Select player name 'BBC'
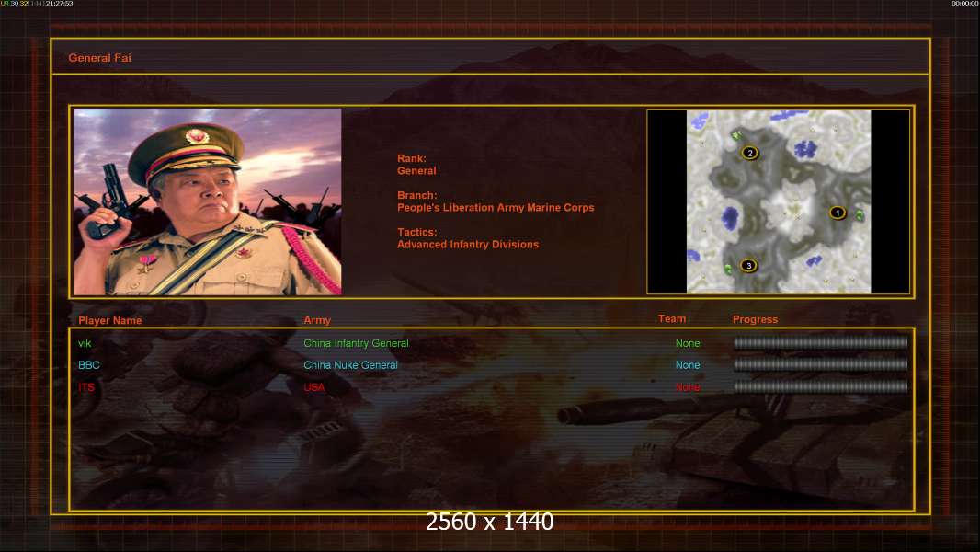 tap(89, 365)
